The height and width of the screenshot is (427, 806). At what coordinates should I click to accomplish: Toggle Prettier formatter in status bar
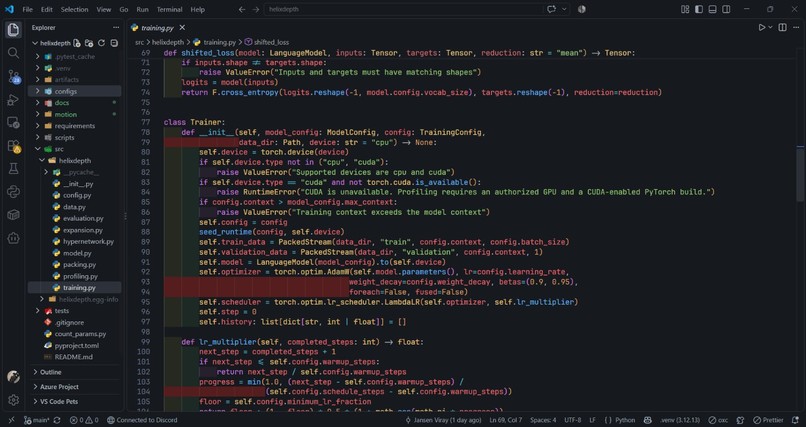click(x=768, y=420)
